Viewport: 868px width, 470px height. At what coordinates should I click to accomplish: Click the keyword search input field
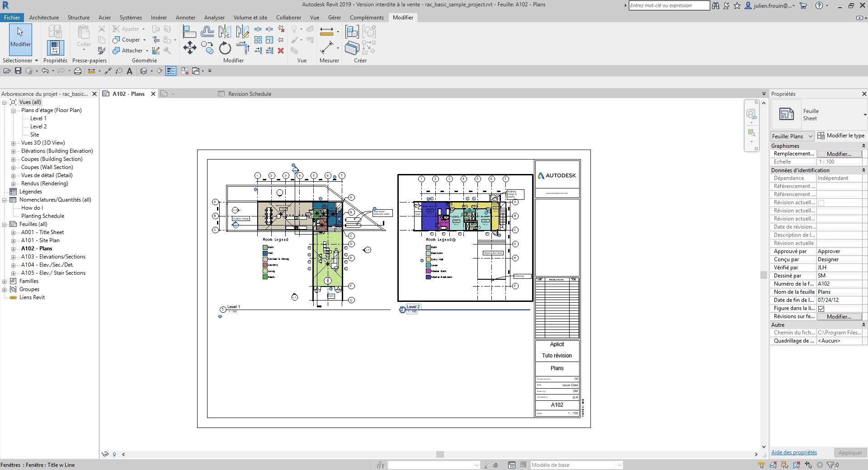(x=669, y=5)
